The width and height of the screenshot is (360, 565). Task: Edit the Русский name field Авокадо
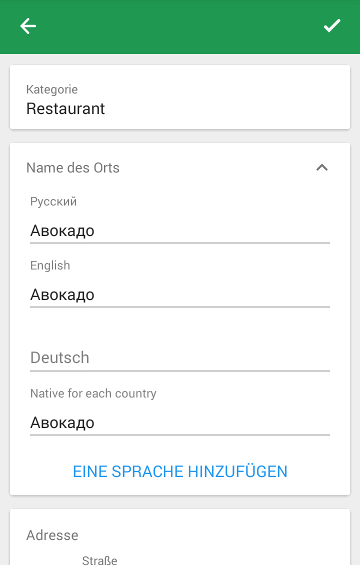(x=180, y=231)
